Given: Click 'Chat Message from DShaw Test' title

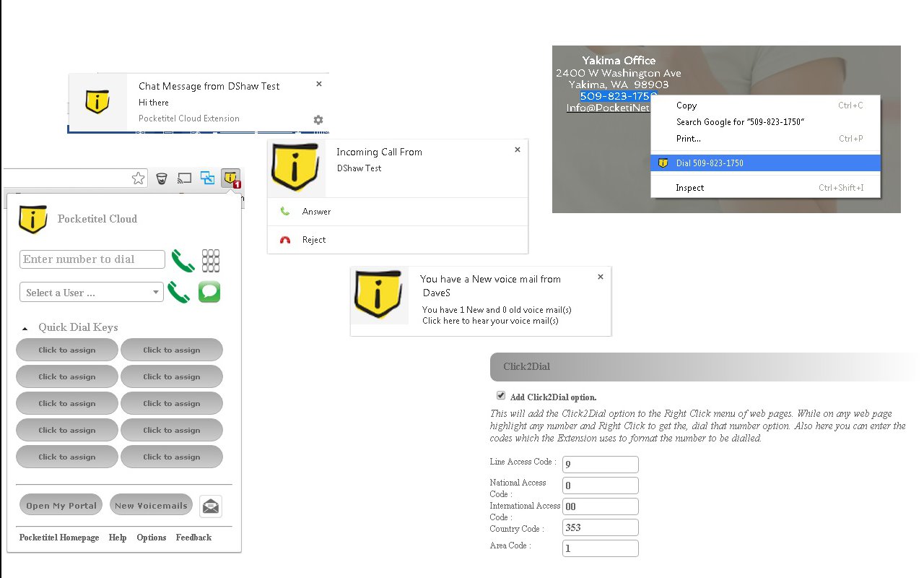Looking at the screenshot, I should [x=209, y=86].
